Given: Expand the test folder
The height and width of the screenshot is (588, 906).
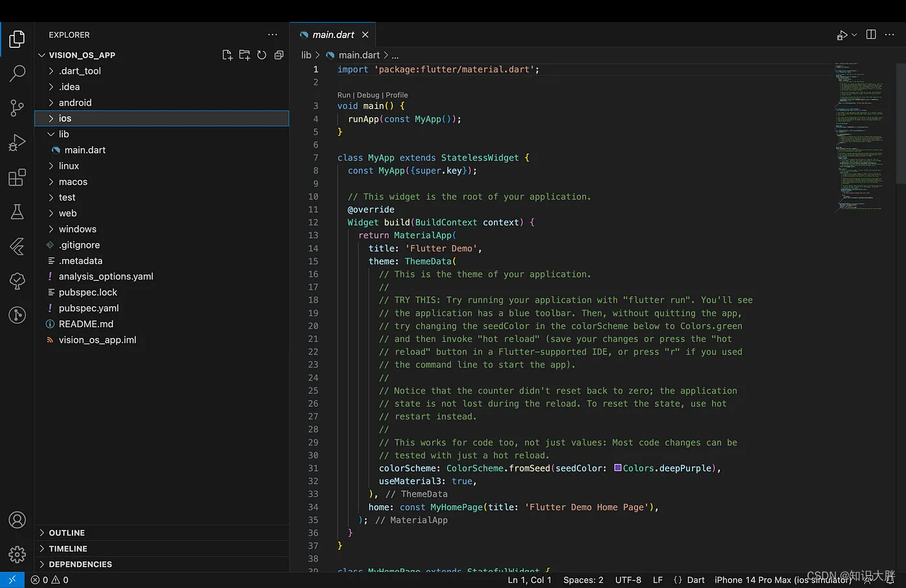Looking at the screenshot, I should point(162,197).
